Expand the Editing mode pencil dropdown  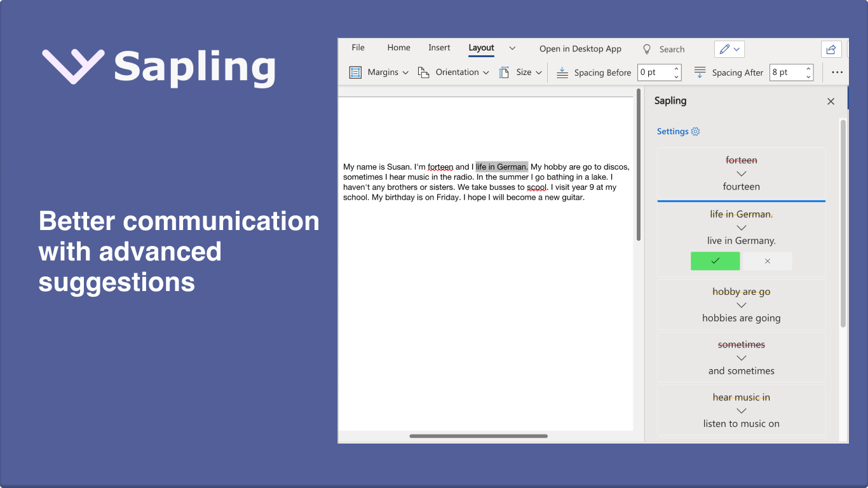(x=729, y=49)
